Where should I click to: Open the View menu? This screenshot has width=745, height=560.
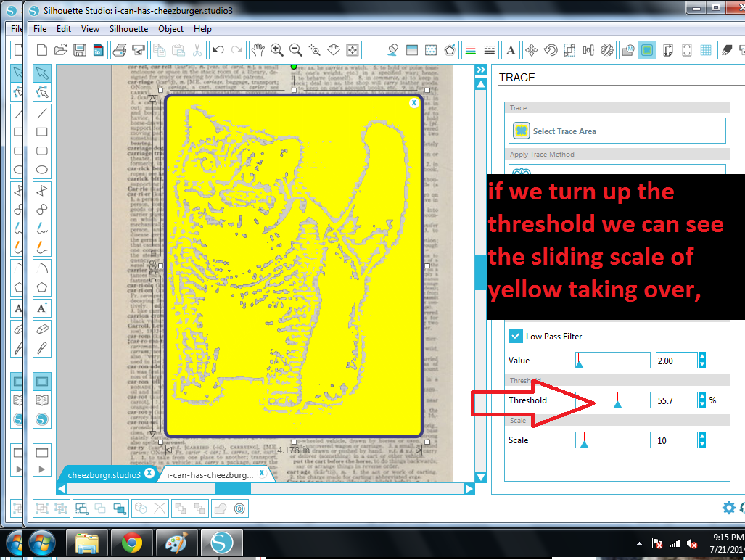(90, 29)
